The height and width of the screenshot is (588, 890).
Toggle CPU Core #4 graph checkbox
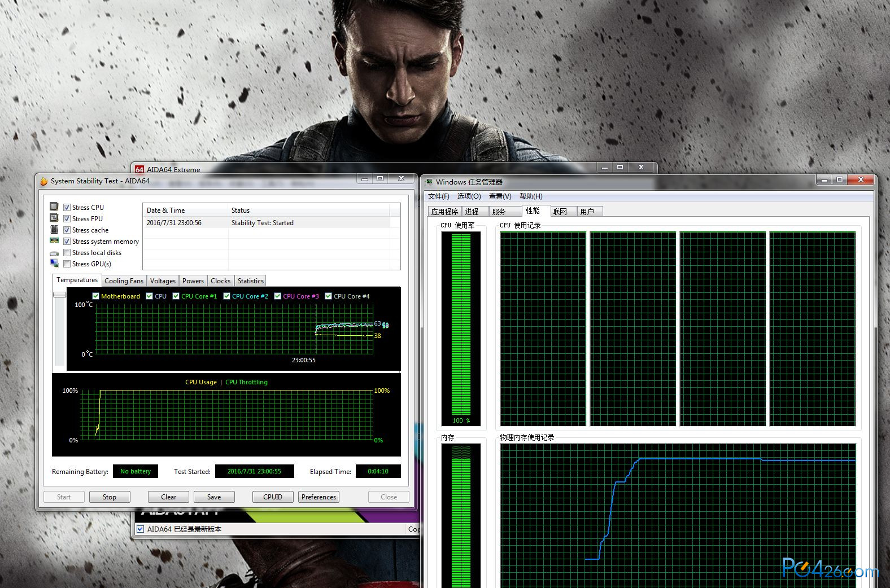(328, 296)
